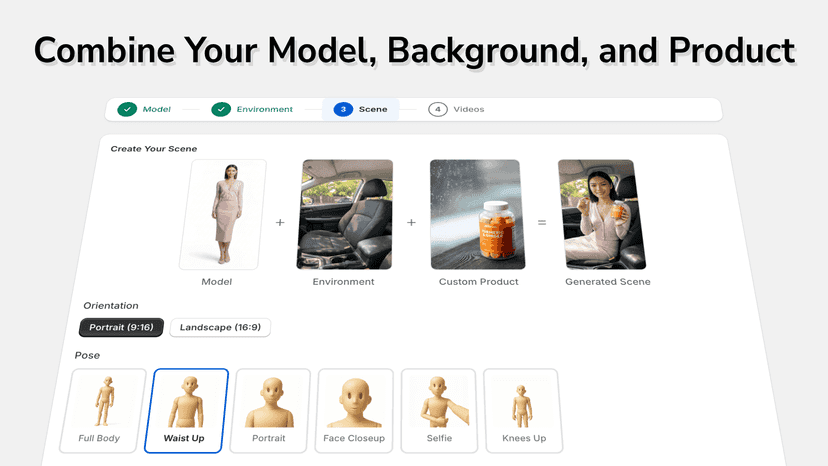Open the Videos step tab
The height and width of the screenshot is (466, 828).
tap(456, 109)
